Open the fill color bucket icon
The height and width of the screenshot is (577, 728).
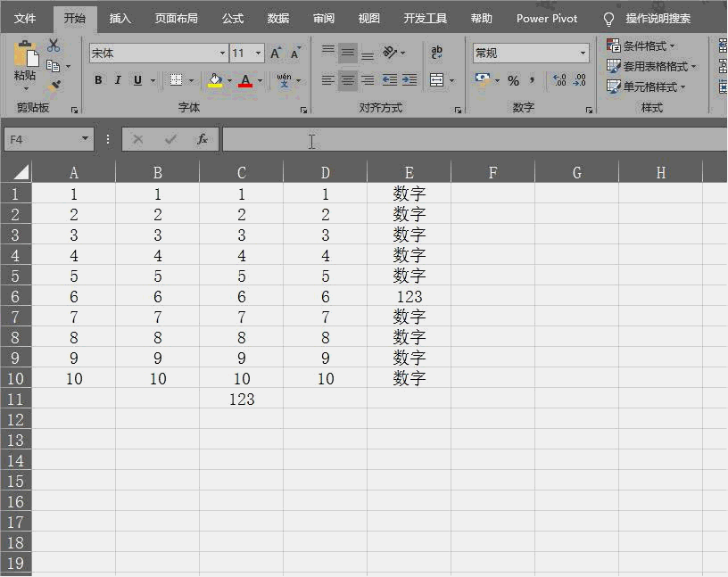click(x=214, y=80)
